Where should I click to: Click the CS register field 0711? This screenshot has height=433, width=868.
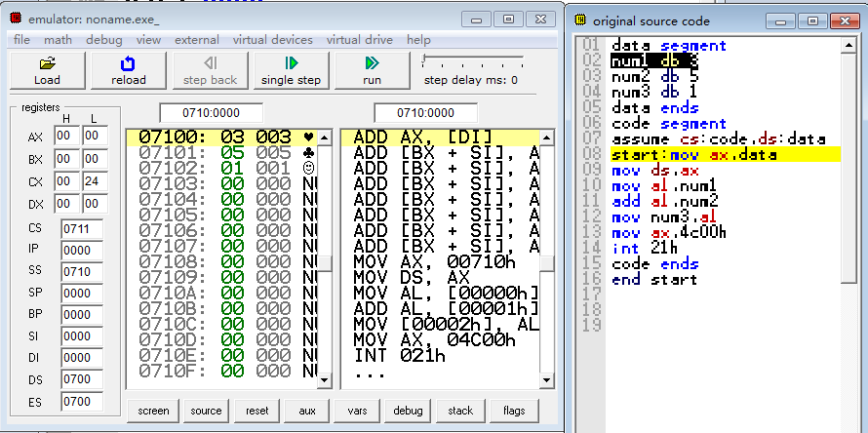point(82,228)
